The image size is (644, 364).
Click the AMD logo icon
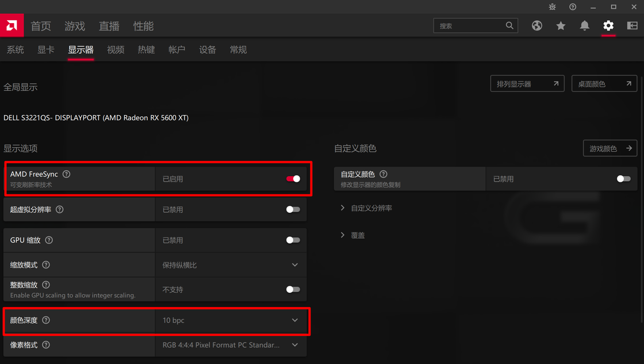pos(11,25)
